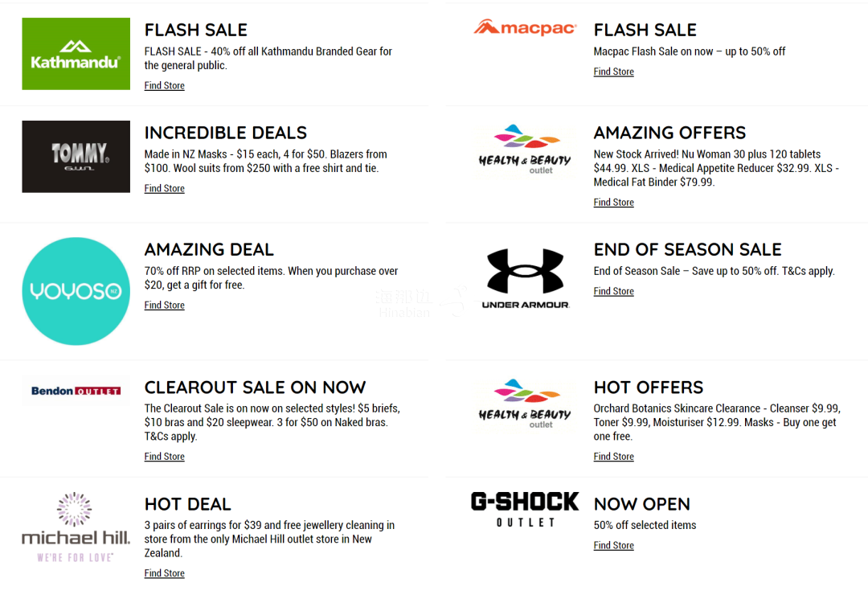The height and width of the screenshot is (603, 868).
Task: Click the End of Season Sale heading
Action: point(687,249)
